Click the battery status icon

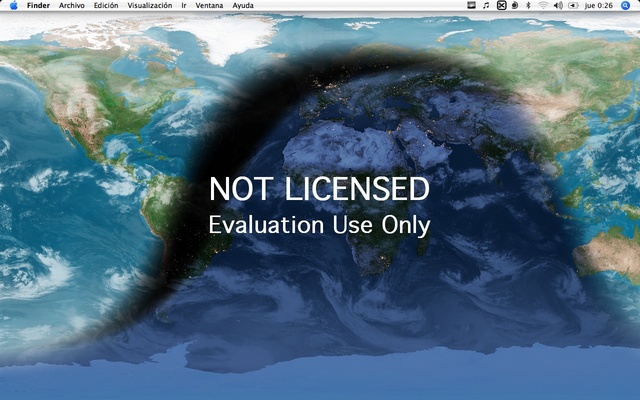[573, 5]
